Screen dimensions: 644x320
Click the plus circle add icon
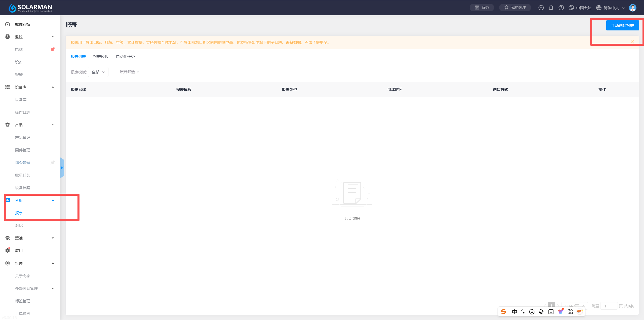(x=541, y=8)
